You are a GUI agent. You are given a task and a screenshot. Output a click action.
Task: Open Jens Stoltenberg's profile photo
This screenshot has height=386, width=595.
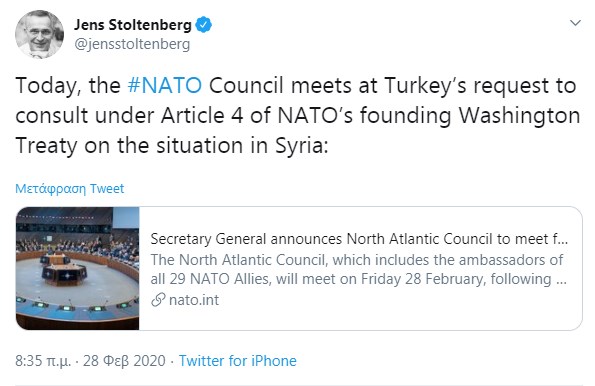point(39,35)
